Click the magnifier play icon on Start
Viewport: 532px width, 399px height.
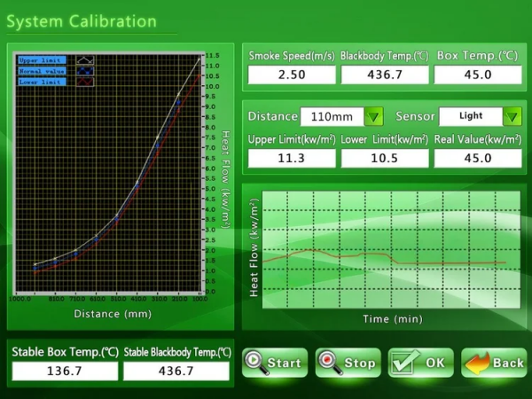click(256, 363)
